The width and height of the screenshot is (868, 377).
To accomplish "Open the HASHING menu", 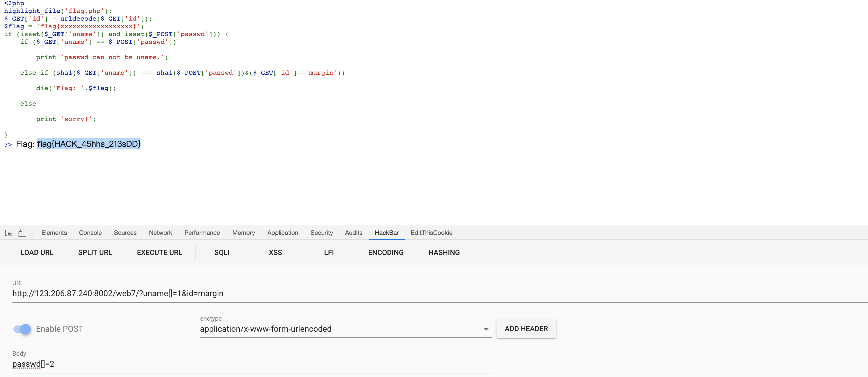I will [444, 253].
